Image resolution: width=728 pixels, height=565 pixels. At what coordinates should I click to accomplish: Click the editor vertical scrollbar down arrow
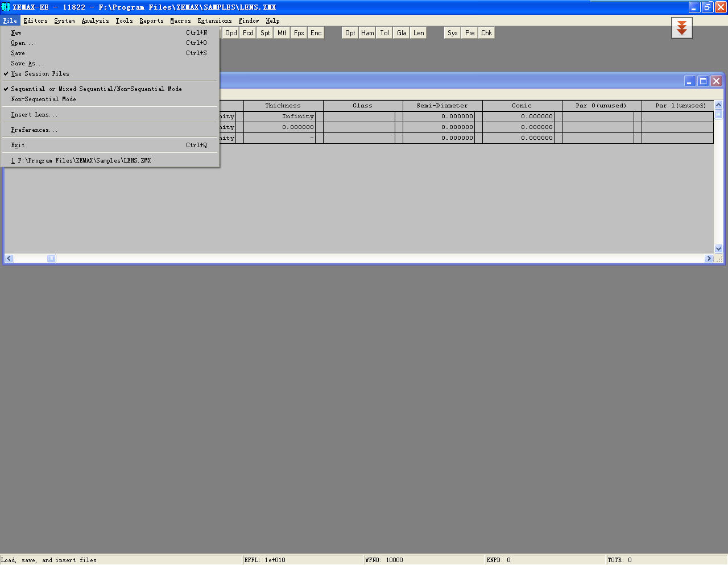coord(718,248)
